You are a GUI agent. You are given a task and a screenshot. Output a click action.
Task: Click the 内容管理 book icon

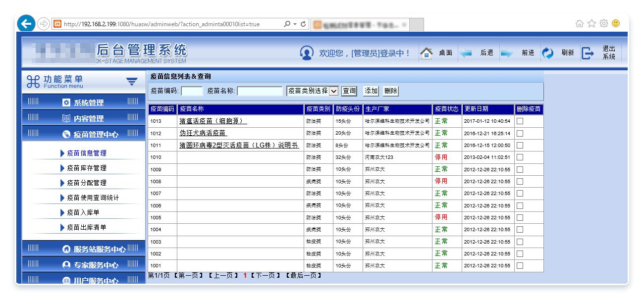pyautogui.click(x=66, y=119)
